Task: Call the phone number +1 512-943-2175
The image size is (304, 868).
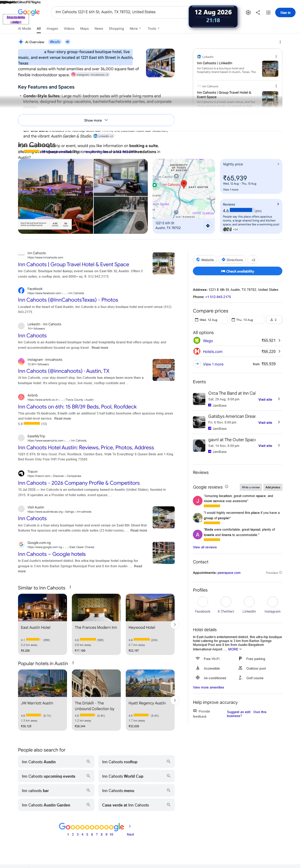Action: [218, 297]
